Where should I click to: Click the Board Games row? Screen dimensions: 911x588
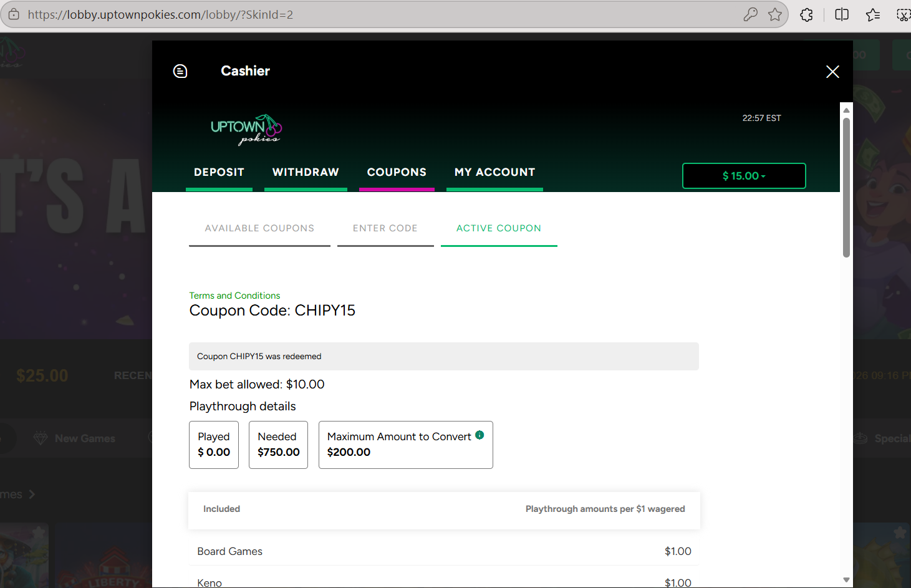[x=444, y=551]
